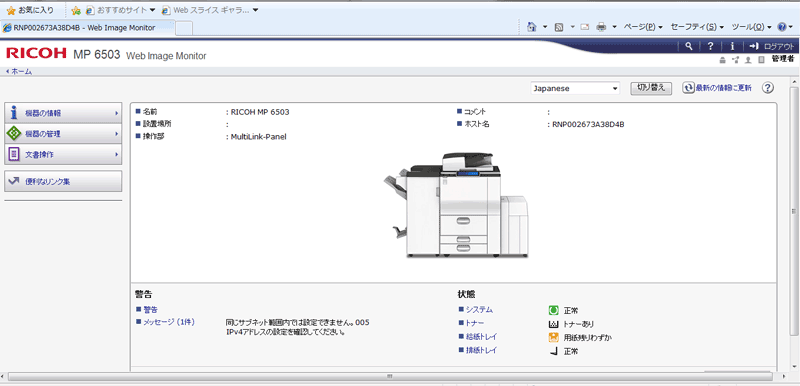Click the RICOH logo
This screenshot has height=386, width=800.
36,53
